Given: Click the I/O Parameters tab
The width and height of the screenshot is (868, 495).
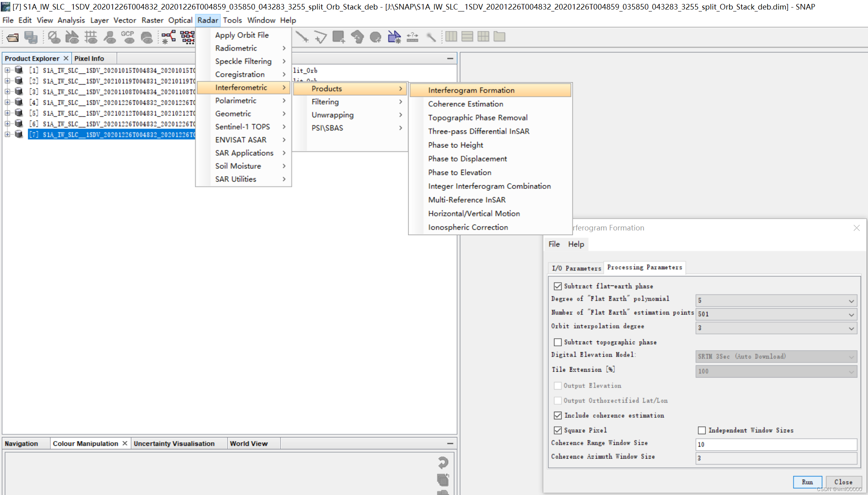Looking at the screenshot, I should tap(576, 267).
